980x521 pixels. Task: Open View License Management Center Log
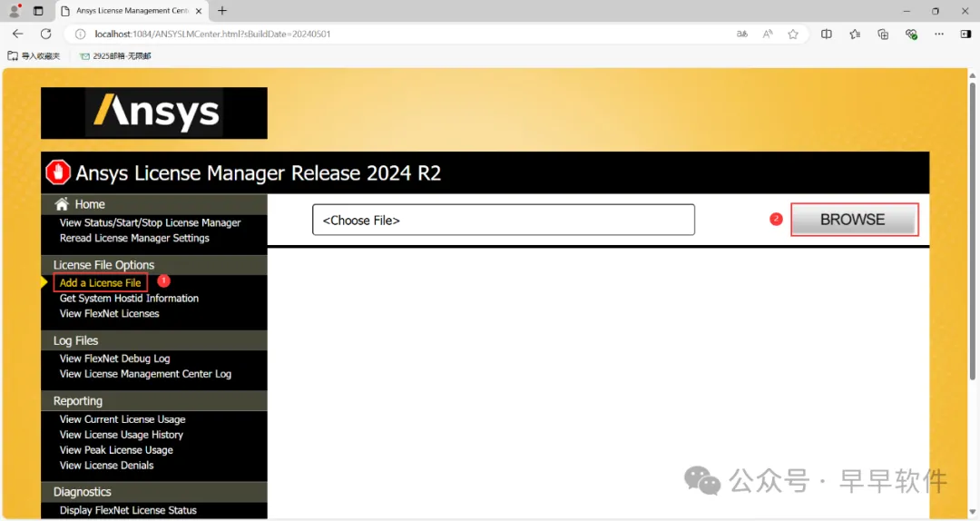(145, 373)
